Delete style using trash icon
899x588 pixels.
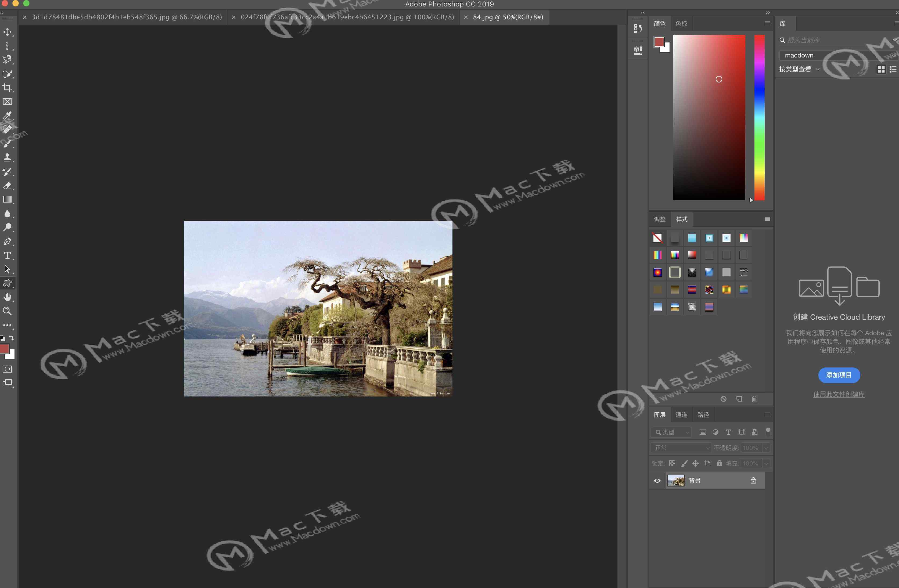[754, 399]
